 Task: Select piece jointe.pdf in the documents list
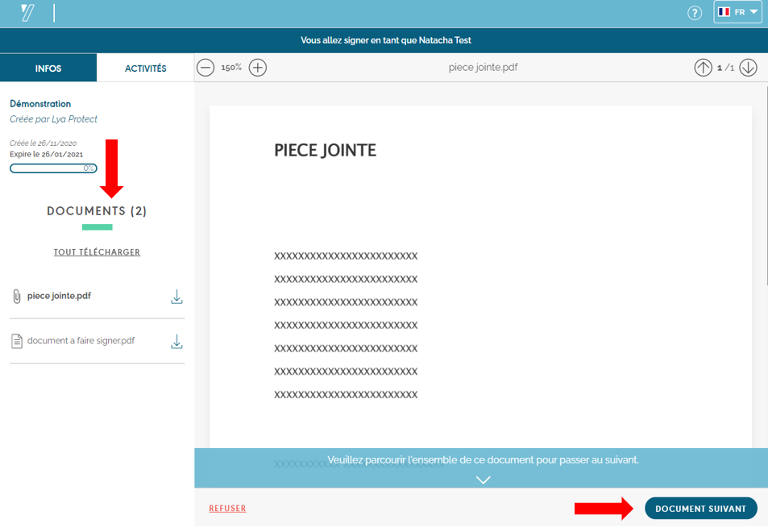pyautogui.click(x=59, y=296)
